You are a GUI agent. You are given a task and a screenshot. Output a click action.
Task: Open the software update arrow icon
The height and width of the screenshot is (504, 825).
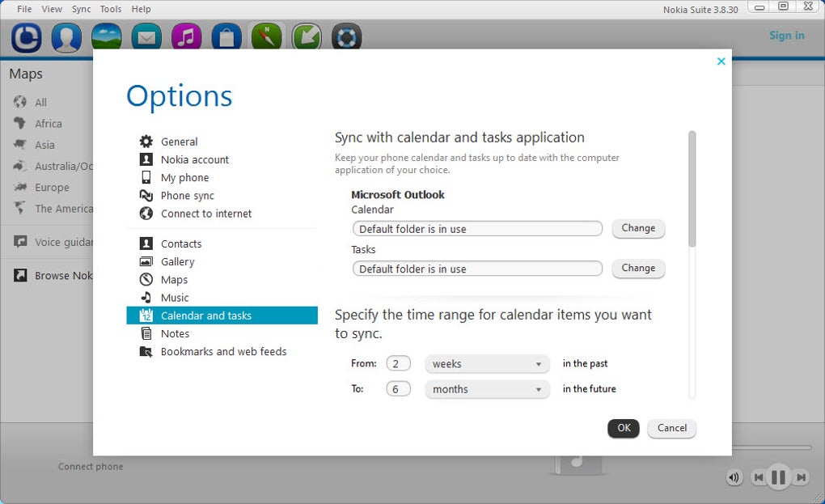point(307,37)
